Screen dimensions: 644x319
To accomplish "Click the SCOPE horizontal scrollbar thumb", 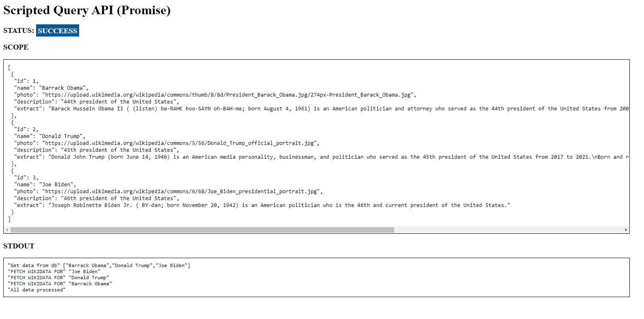I will pyautogui.click(x=202, y=230).
